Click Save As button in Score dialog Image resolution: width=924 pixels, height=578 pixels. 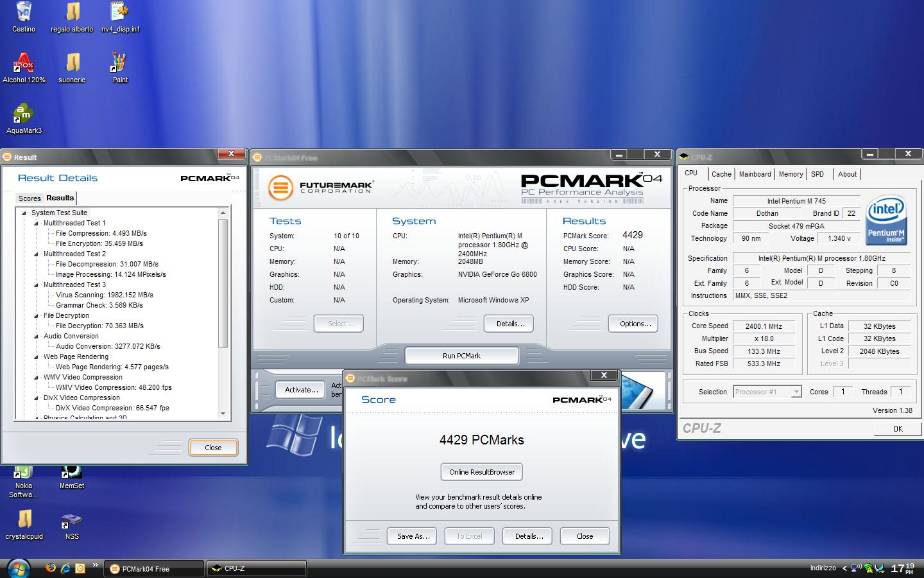[x=413, y=536]
